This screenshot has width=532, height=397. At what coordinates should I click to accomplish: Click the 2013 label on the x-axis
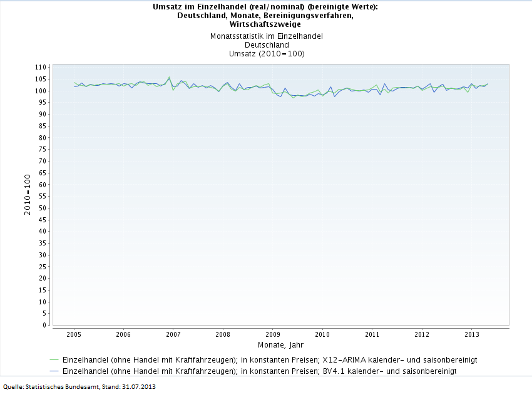click(x=471, y=335)
